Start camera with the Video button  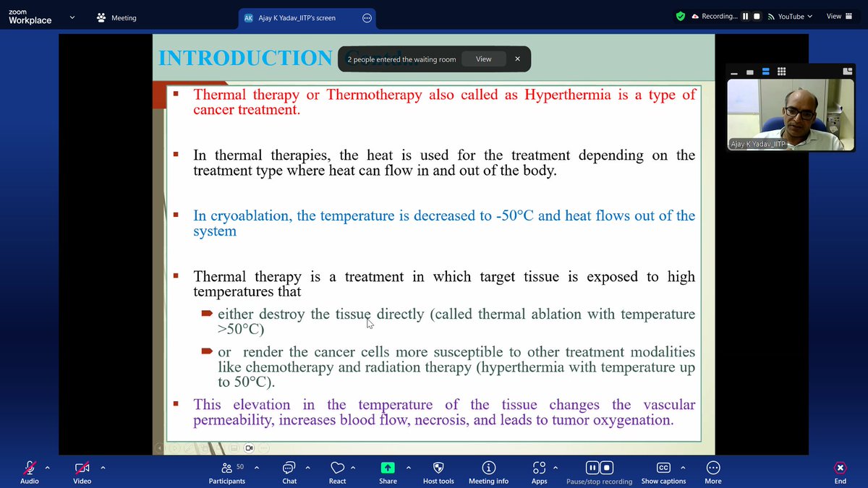(x=82, y=472)
